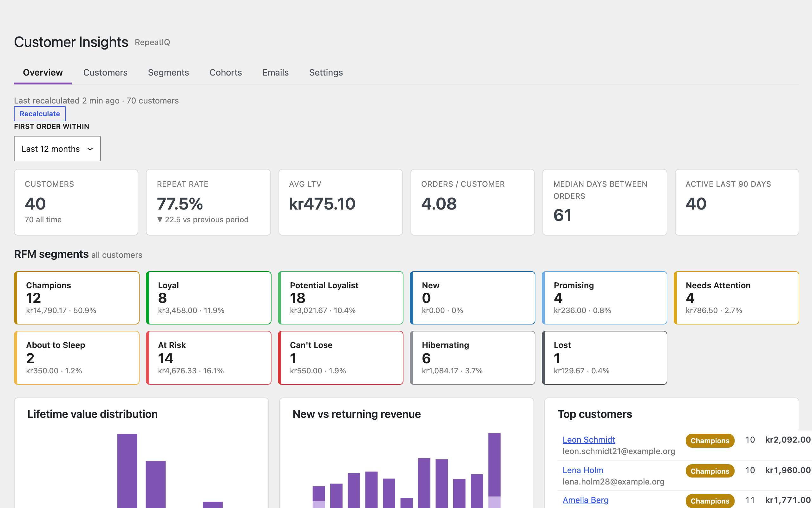The width and height of the screenshot is (812, 508).
Task: Click the Median Days Between Orders card
Action: pyautogui.click(x=605, y=202)
